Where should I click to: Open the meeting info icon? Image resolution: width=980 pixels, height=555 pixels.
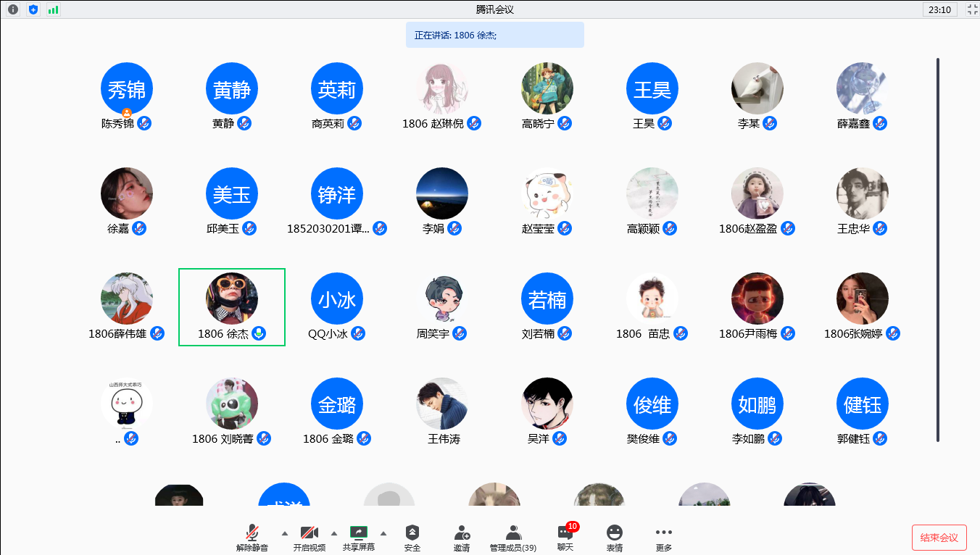[13, 9]
